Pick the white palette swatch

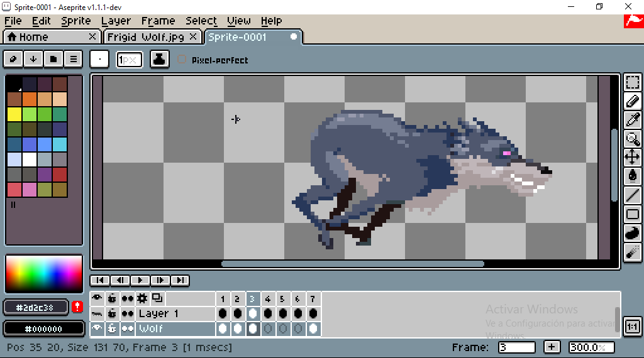29,160
